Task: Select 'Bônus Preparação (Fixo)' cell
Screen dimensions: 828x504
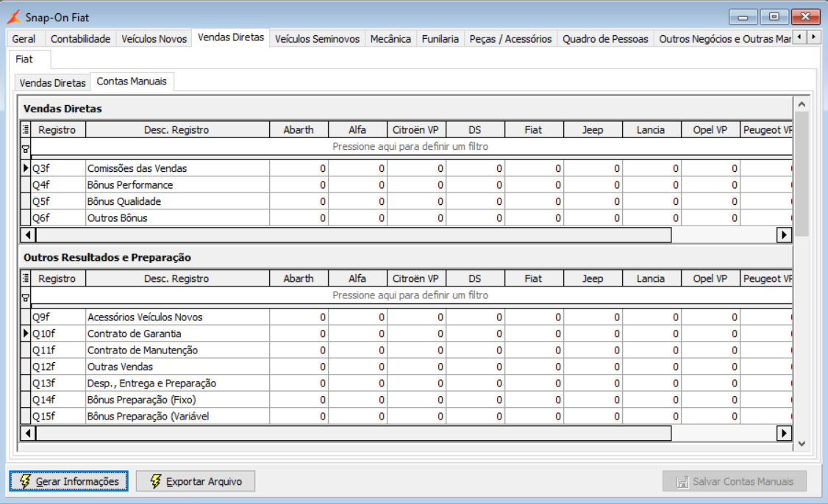Action: [177, 400]
